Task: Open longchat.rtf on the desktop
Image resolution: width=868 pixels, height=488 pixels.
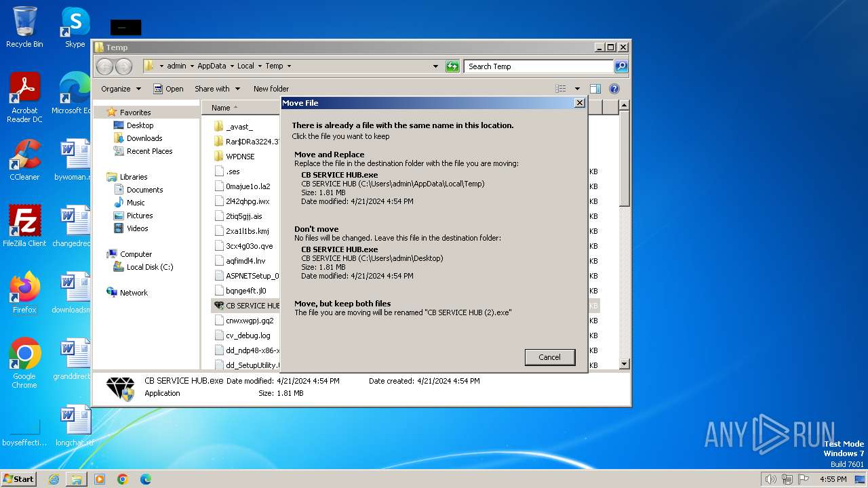Action: pos(73,426)
